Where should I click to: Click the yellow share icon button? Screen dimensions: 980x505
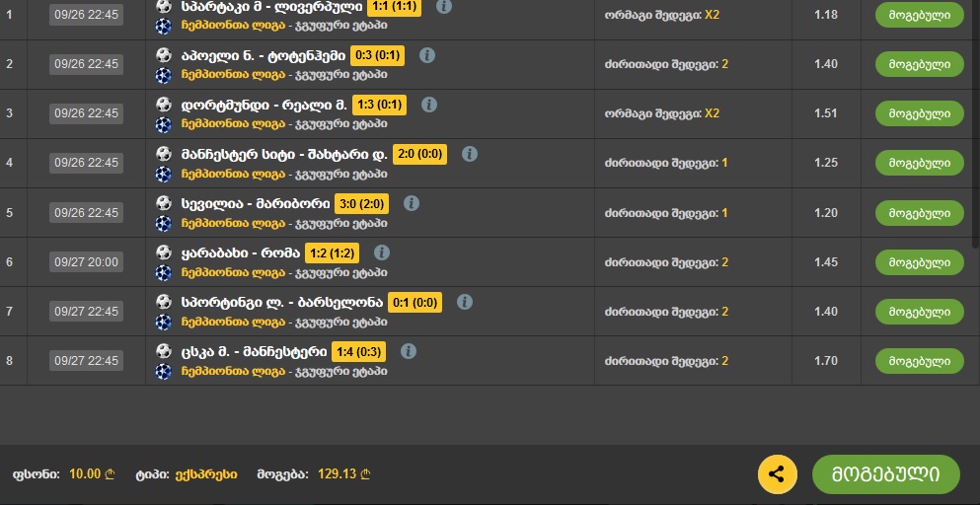(777, 474)
